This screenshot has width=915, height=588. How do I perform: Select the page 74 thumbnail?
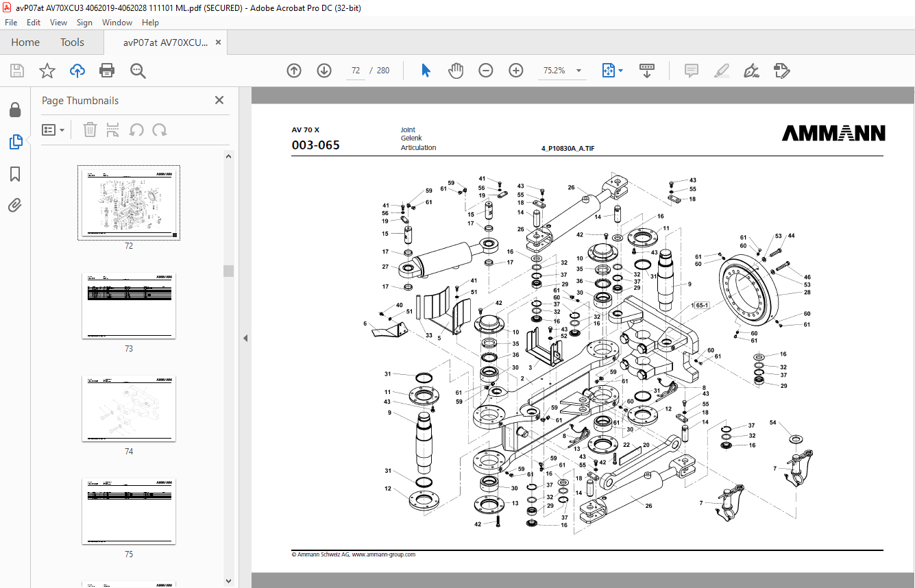click(x=129, y=408)
